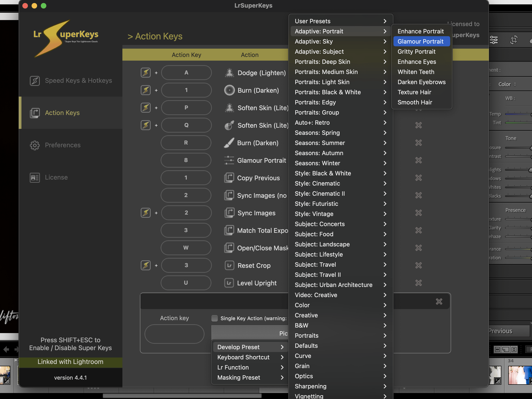Select Develop Preset menu item
Viewport: 532px width, 399px height.
click(x=250, y=347)
